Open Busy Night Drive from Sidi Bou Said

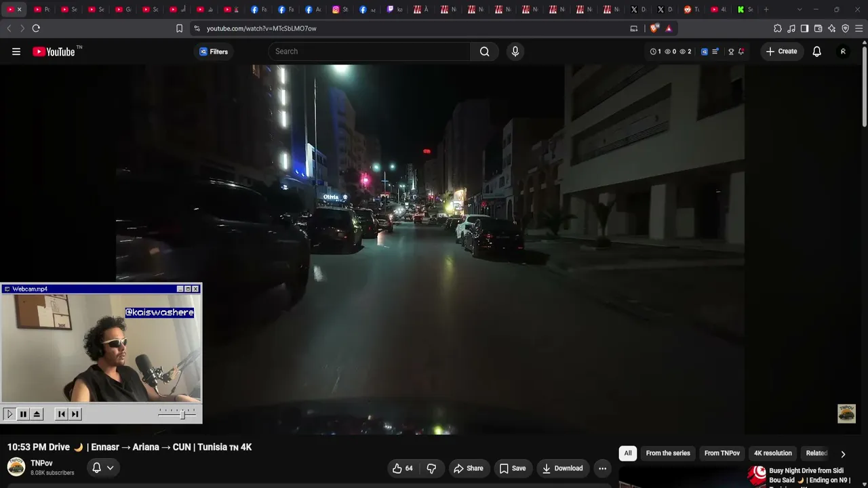(x=810, y=476)
